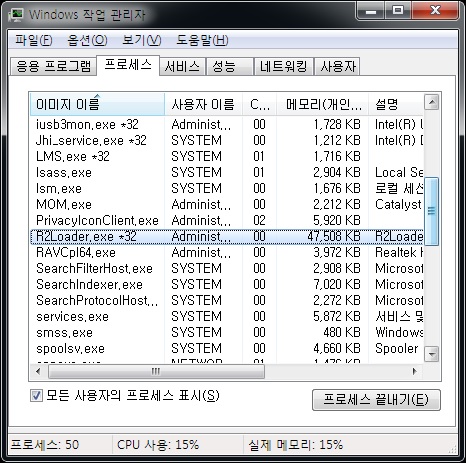Select the 프로세스 tab

pos(128,65)
